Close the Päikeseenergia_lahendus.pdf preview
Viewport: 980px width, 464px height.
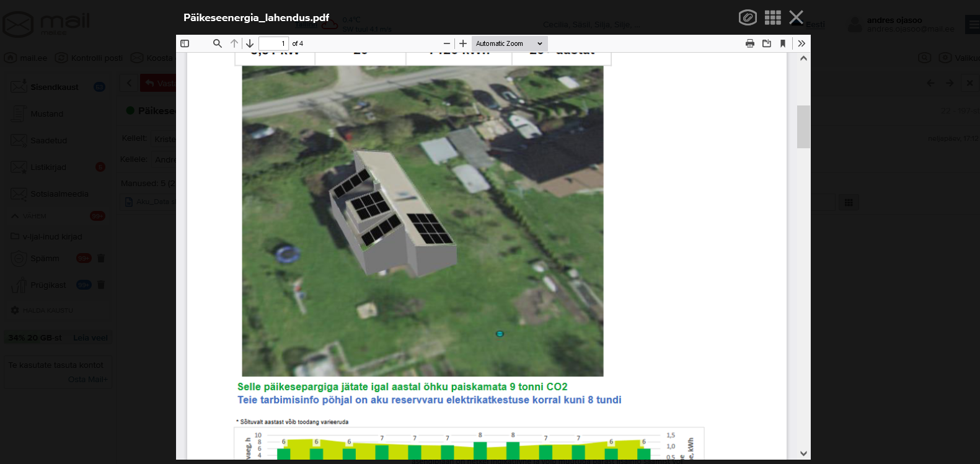coord(797,17)
